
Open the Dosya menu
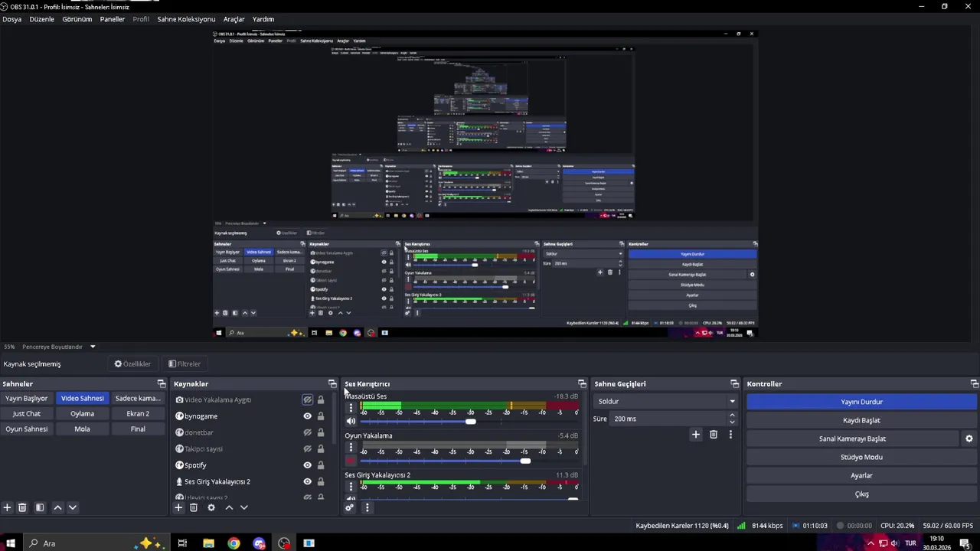(12, 19)
